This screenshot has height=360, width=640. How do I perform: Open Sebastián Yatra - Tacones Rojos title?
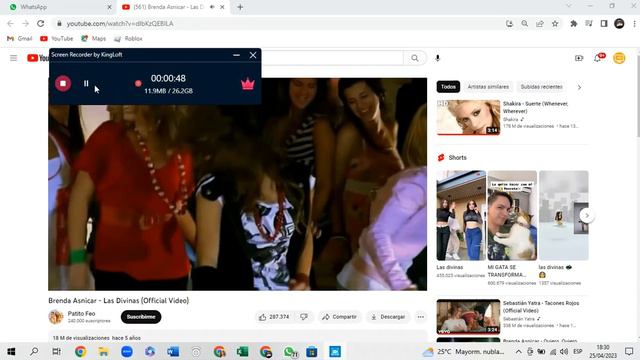(541, 307)
